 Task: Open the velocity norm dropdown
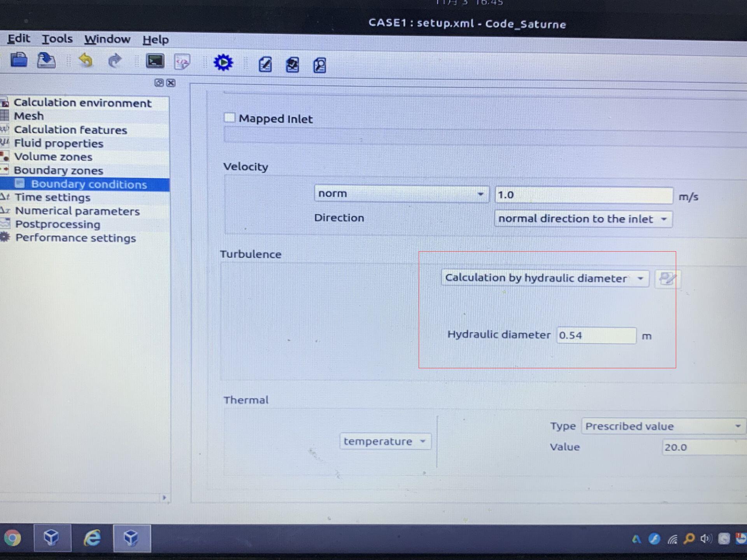(401, 194)
